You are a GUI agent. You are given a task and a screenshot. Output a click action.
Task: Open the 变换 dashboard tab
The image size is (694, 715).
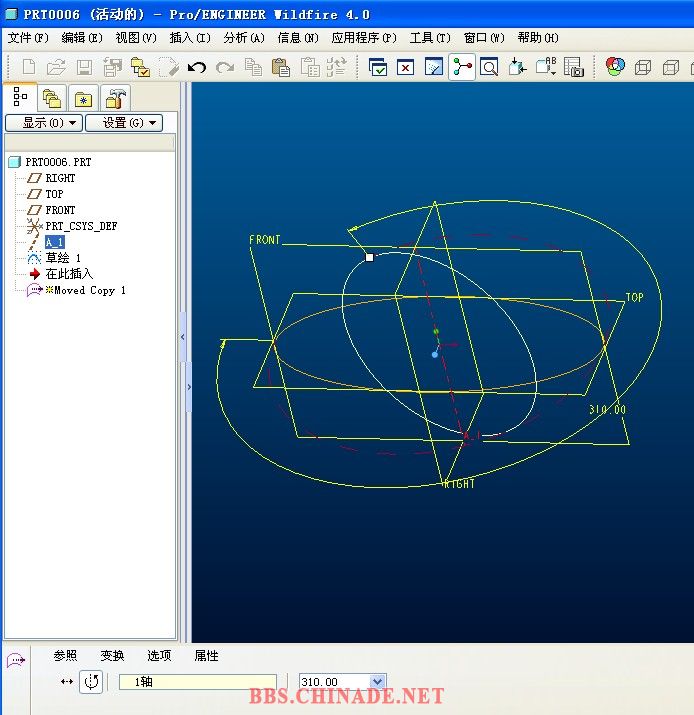[112, 656]
